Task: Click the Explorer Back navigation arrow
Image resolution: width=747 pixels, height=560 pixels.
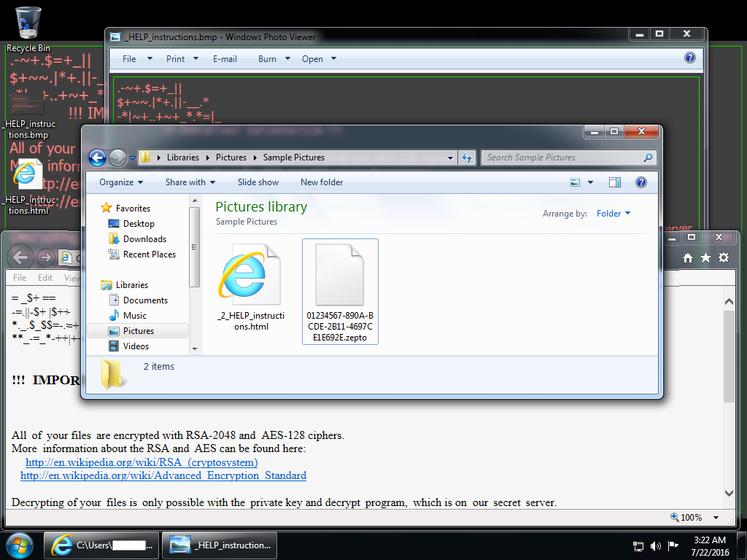Action: [x=97, y=157]
